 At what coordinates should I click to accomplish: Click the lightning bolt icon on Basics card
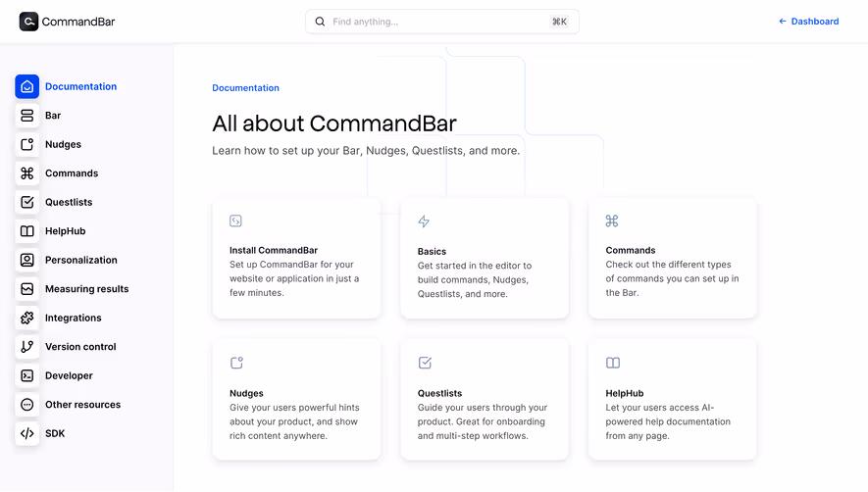pyautogui.click(x=424, y=221)
